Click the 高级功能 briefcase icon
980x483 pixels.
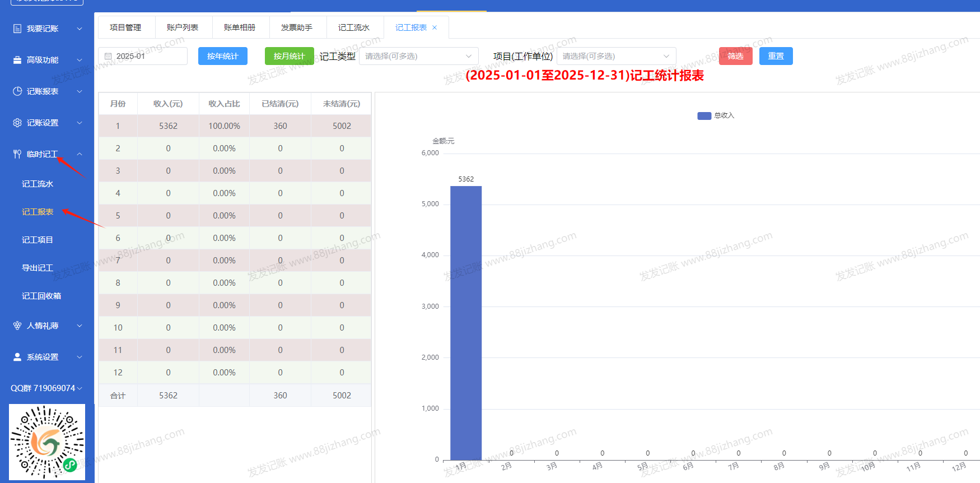pos(17,60)
